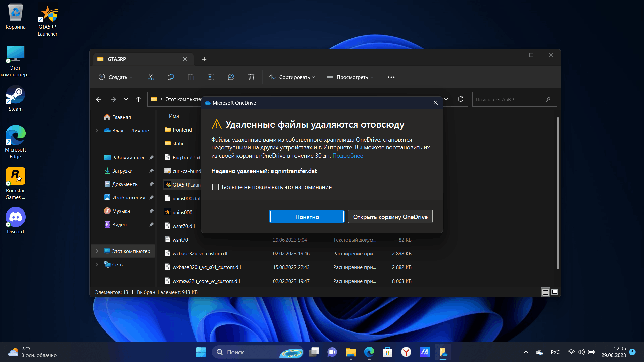
Task: Open Recycle Bin desktop icon
Action: (x=16, y=17)
